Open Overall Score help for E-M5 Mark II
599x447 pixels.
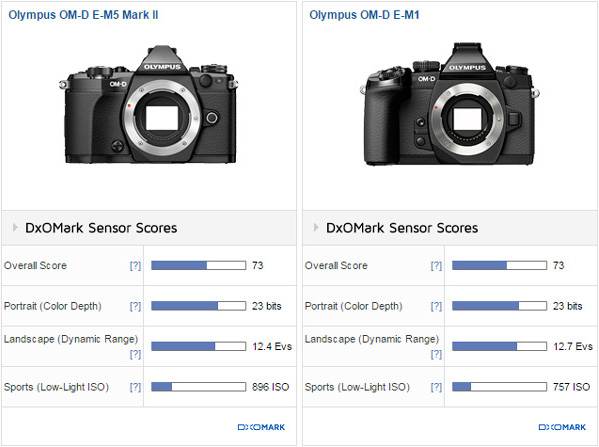point(135,266)
